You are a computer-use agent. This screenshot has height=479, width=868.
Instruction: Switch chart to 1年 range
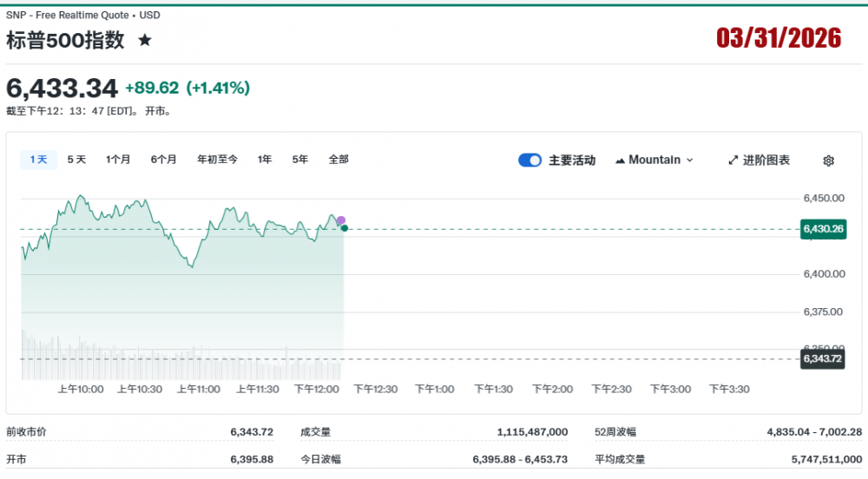click(x=265, y=160)
